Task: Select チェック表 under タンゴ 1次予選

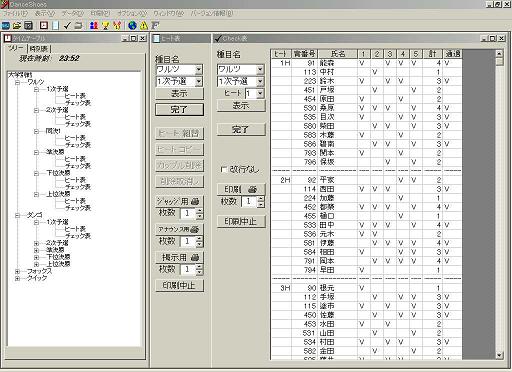Action: pyautogui.click(x=77, y=236)
